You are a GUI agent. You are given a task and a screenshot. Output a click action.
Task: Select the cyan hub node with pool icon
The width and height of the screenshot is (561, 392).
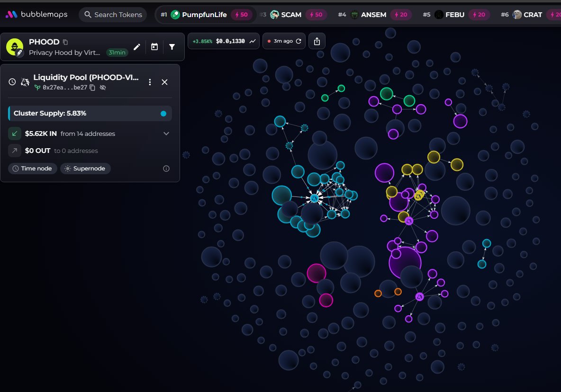314,198
